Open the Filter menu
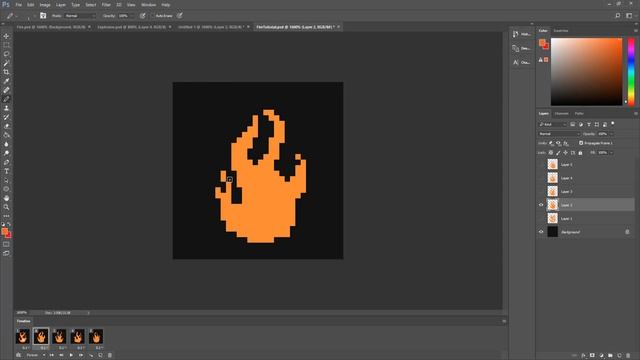Image resolution: width=640 pixels, height=360 pixels. (106, 5)
